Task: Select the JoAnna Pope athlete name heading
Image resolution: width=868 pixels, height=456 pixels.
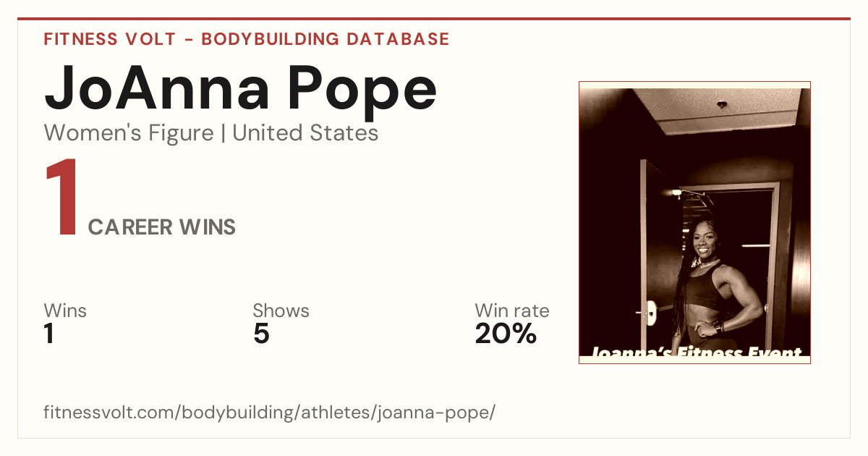Action: pos(241,90)
